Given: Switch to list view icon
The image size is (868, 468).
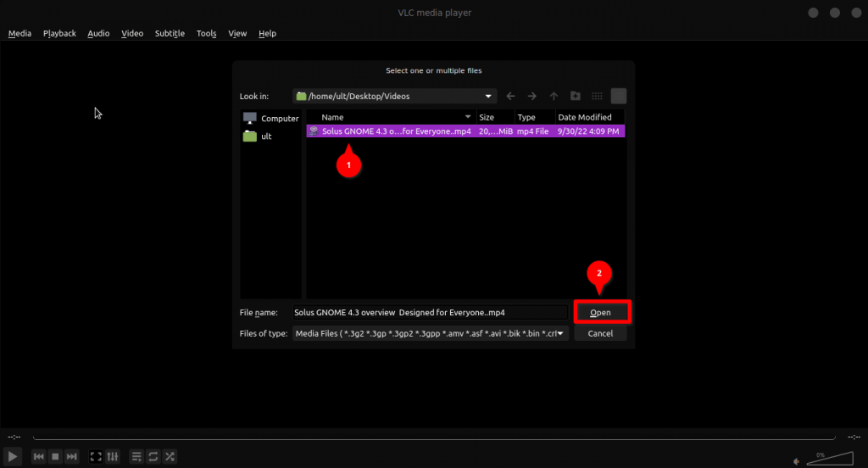Looking at the screenshot, I should tap(597, 96).
